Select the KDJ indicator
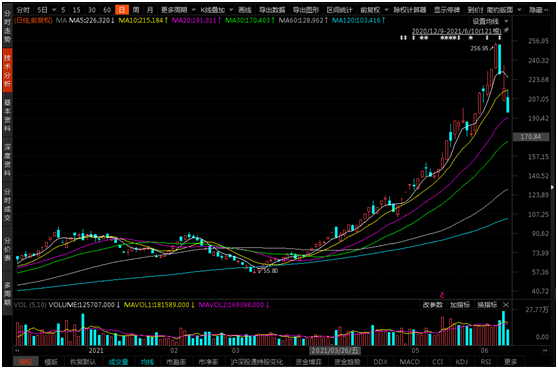 tap(462, 362)
